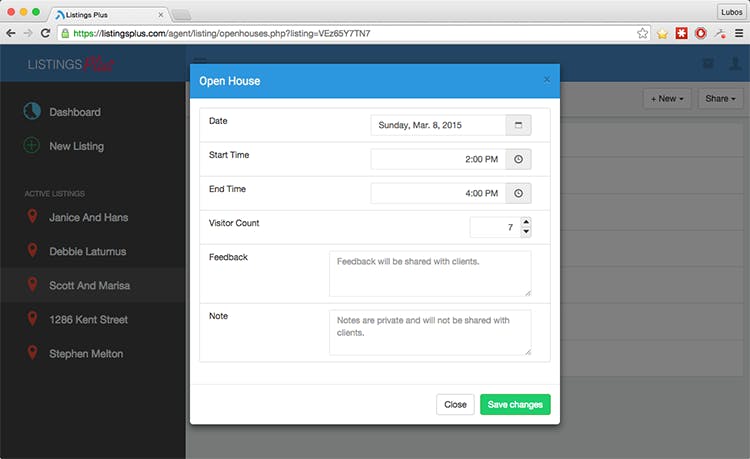The width and height of the screenshot is (750, 459).
Task: Expand the + New dropdown
Action: (x=667, y=98)
